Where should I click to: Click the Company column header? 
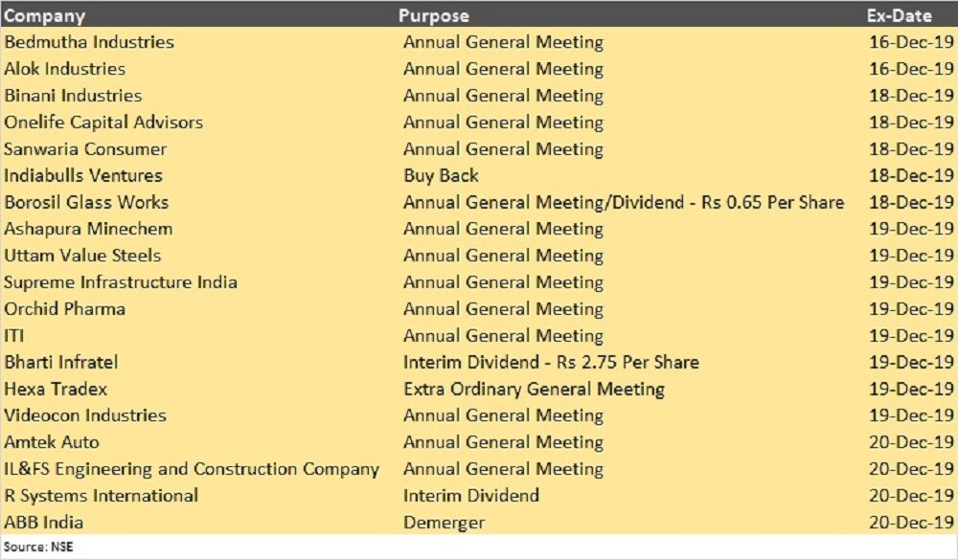tap(44, 16)
